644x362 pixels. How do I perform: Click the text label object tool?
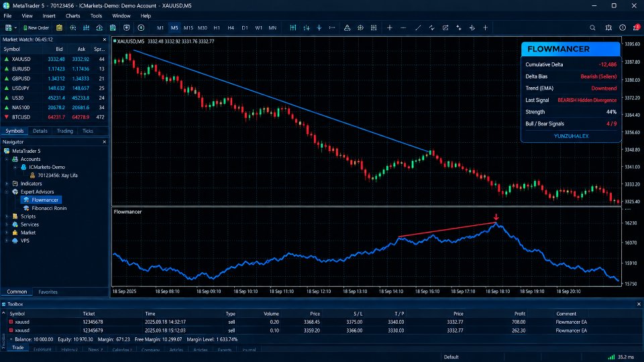[445, 28]
